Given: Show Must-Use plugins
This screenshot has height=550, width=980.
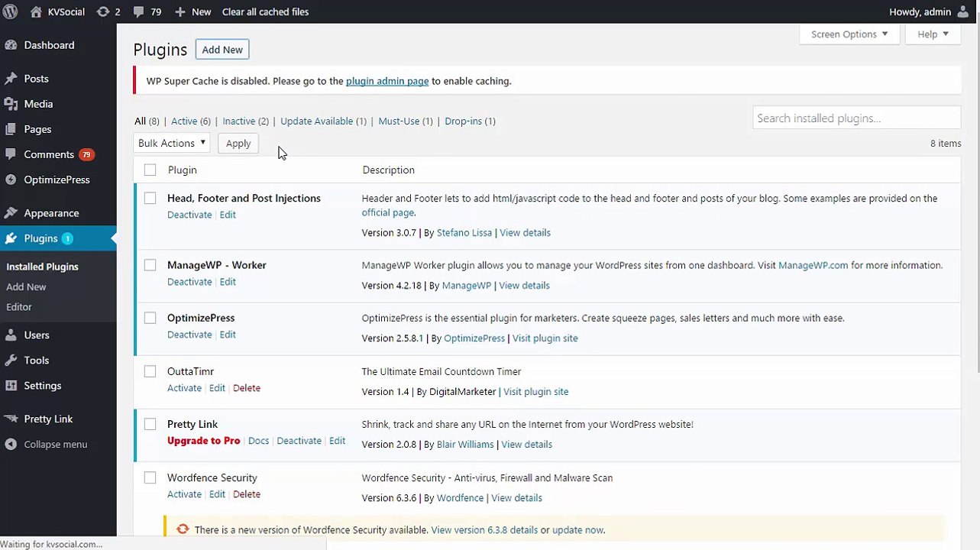Looking at the screenshot, I should pos(406,121).
